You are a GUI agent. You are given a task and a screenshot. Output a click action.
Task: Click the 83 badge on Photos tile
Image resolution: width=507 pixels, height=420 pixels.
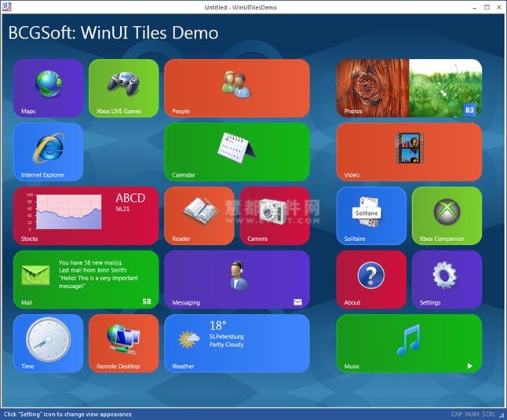469,110
